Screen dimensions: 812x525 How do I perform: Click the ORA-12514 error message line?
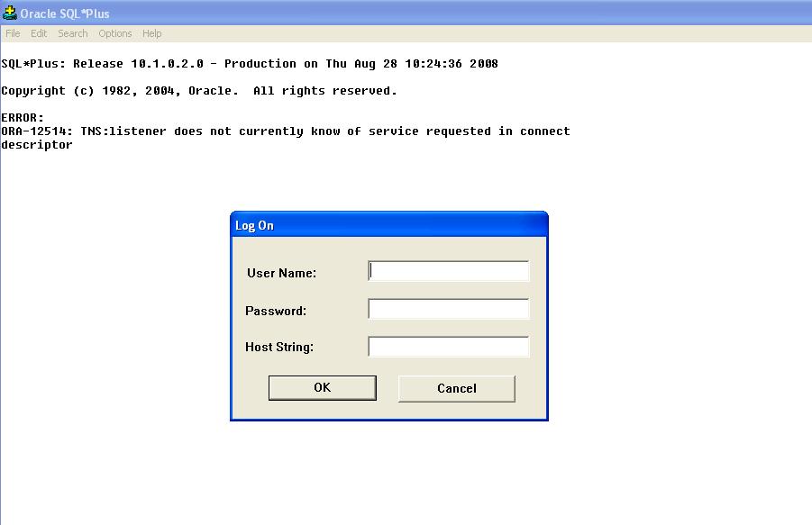(285, 131)
